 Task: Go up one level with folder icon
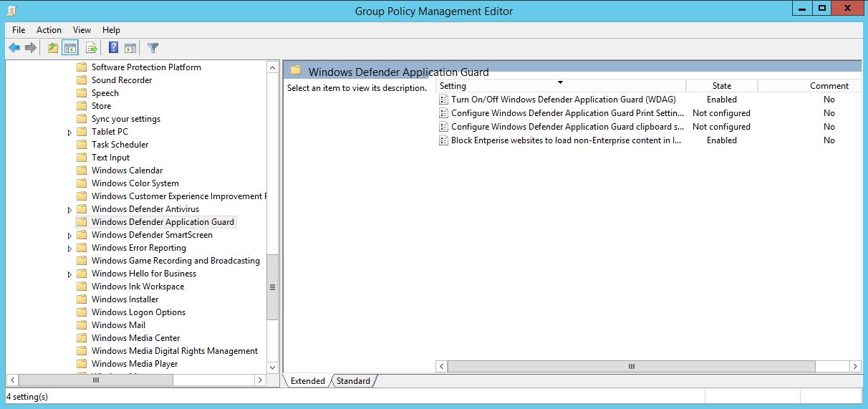pyautogui.click(x=52, y=48)
